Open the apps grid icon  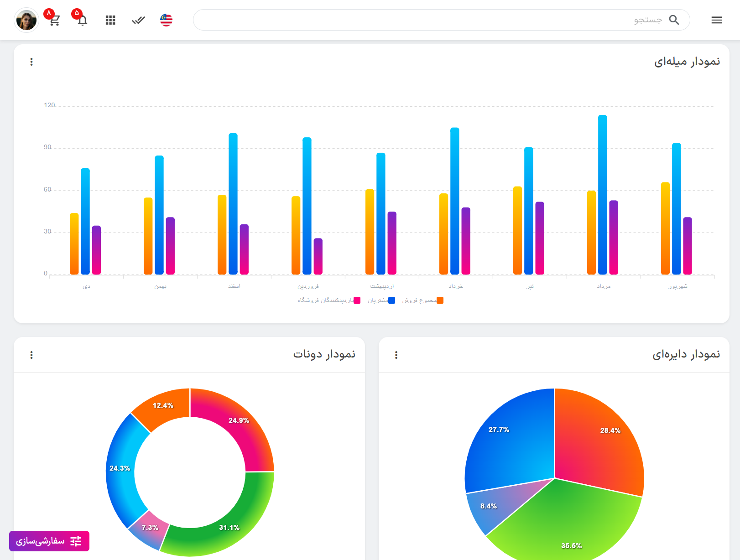click(x=110, y=20)
